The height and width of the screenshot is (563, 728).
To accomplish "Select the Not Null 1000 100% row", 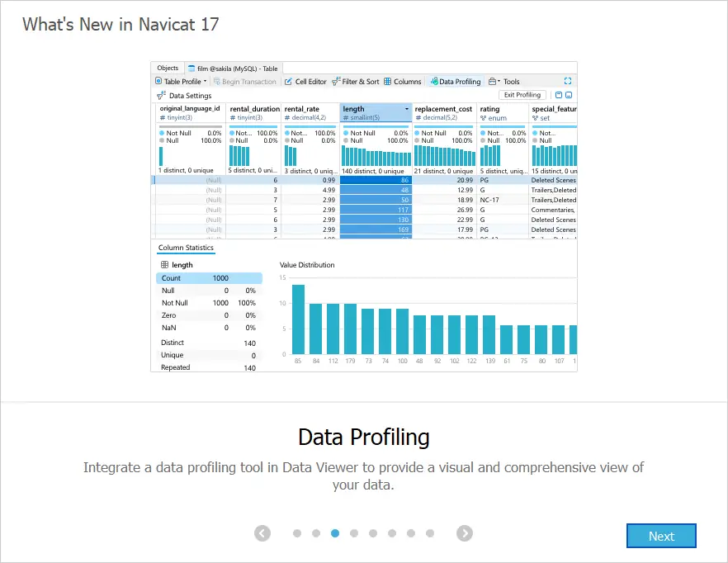I will click(209, 303).
